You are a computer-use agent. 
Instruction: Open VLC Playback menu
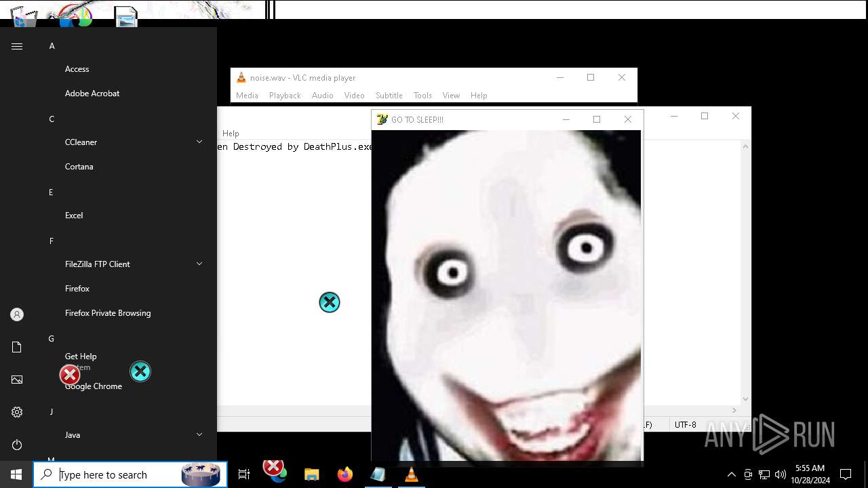click(x=285, y=96)
